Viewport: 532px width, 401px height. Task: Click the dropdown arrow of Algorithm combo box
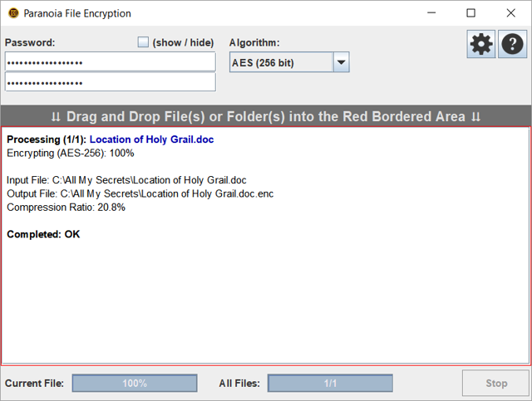[341, 62]
